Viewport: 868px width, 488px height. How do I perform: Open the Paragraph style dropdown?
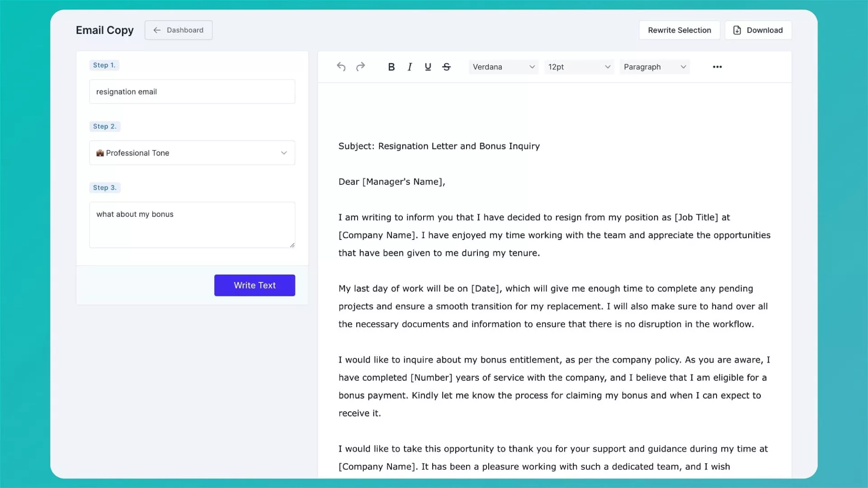[x=654, y=67]
